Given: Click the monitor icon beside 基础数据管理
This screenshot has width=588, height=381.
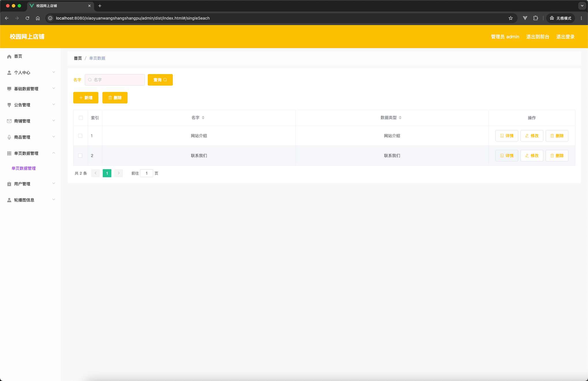Looking at the screenshot, I should 9,89.
